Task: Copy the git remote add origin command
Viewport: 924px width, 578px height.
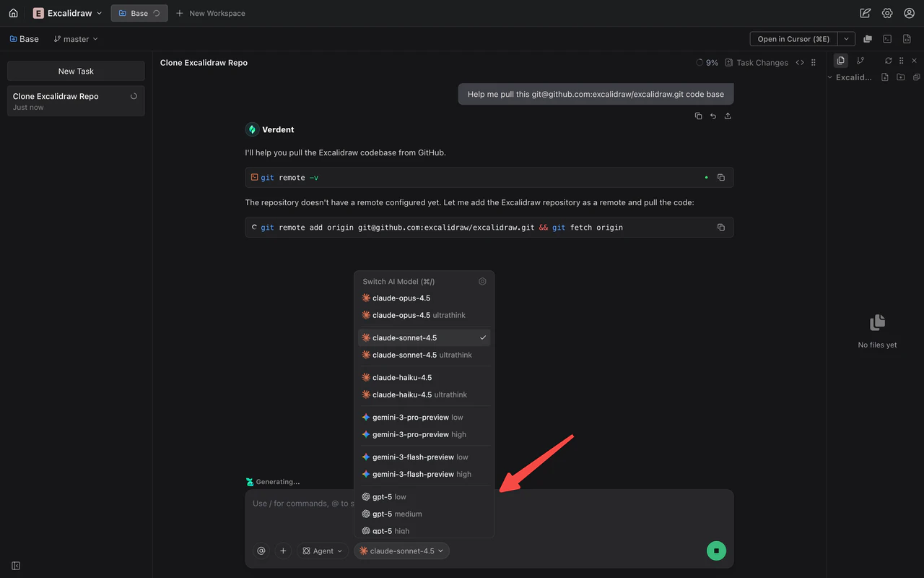Action: click(x=721, y=228)
